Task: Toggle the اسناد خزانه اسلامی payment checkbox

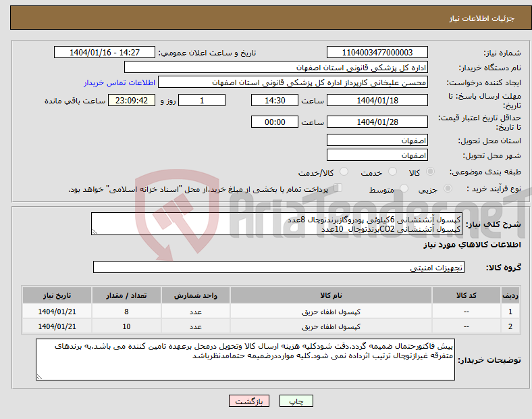Action: tap(338, 188)
